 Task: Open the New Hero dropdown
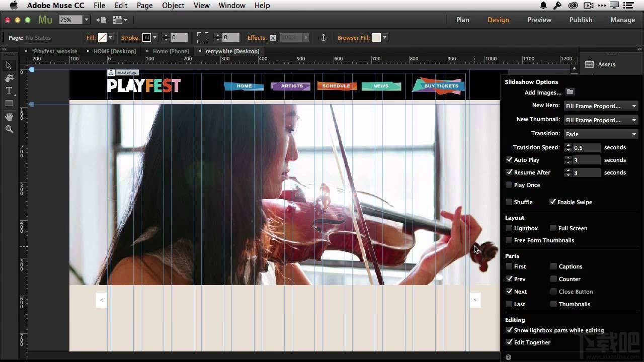(x=601, y=106)
